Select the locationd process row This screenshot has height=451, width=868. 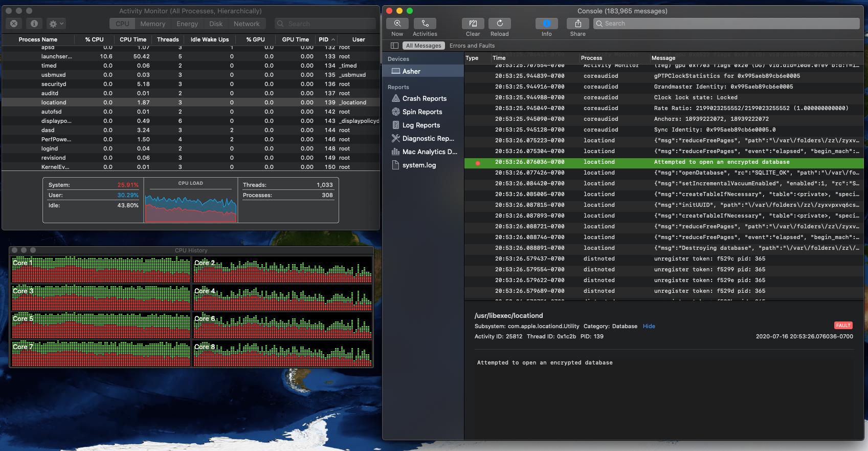click(x=191, y=102)
